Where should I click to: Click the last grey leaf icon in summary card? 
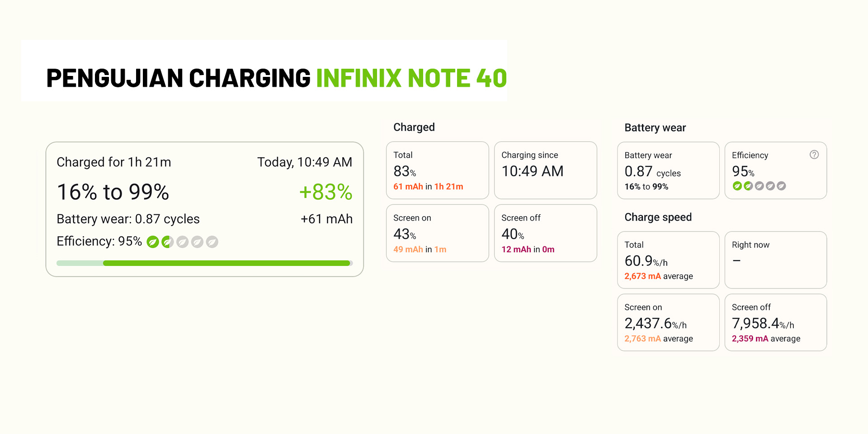click(212, 242)
